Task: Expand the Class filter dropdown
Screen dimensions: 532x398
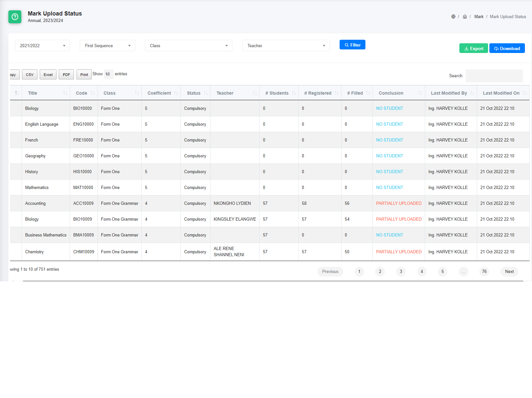Action: click(x=189, y=46)
